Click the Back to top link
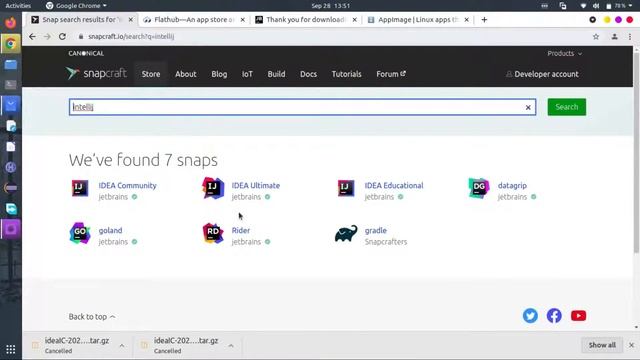 [92, 316]
